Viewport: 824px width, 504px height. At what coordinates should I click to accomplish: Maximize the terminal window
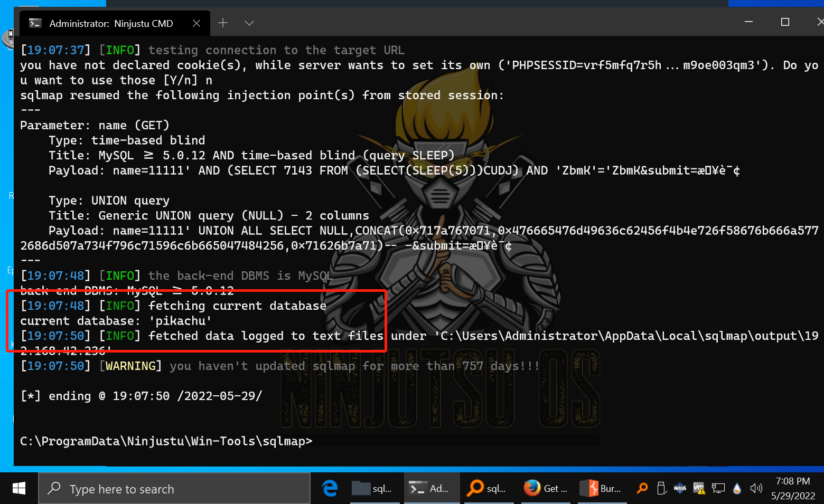pyautogui.click(x=785, y=22)
